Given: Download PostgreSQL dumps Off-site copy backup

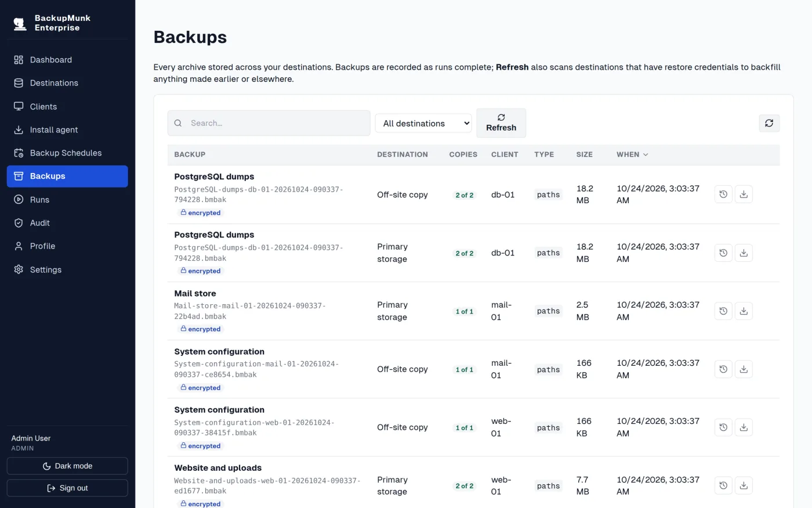Looking at the screenshot, I should click(x=744, y=194).
